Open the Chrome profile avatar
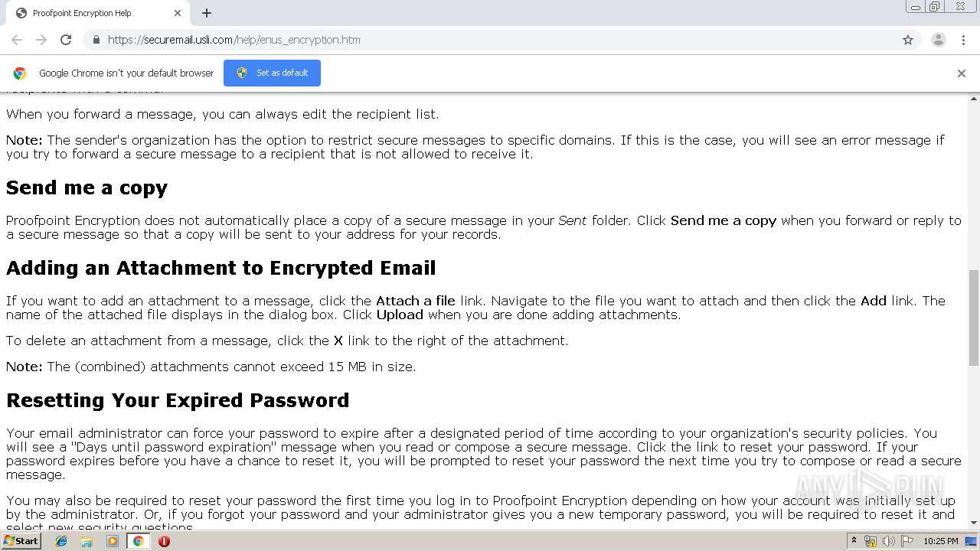Screen dimensions: 980x551 point(938,40)
